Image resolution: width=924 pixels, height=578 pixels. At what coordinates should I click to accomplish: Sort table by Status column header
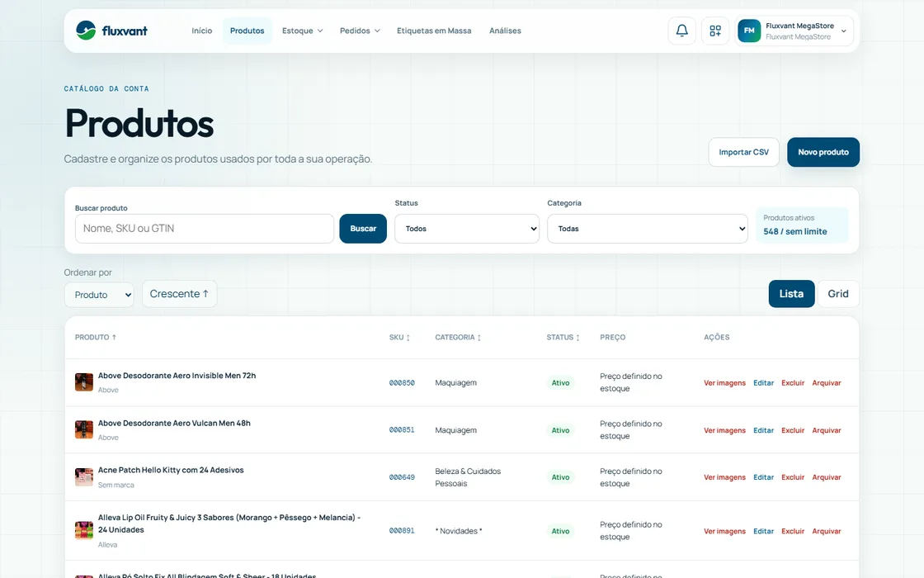click(x=563, y=338)
